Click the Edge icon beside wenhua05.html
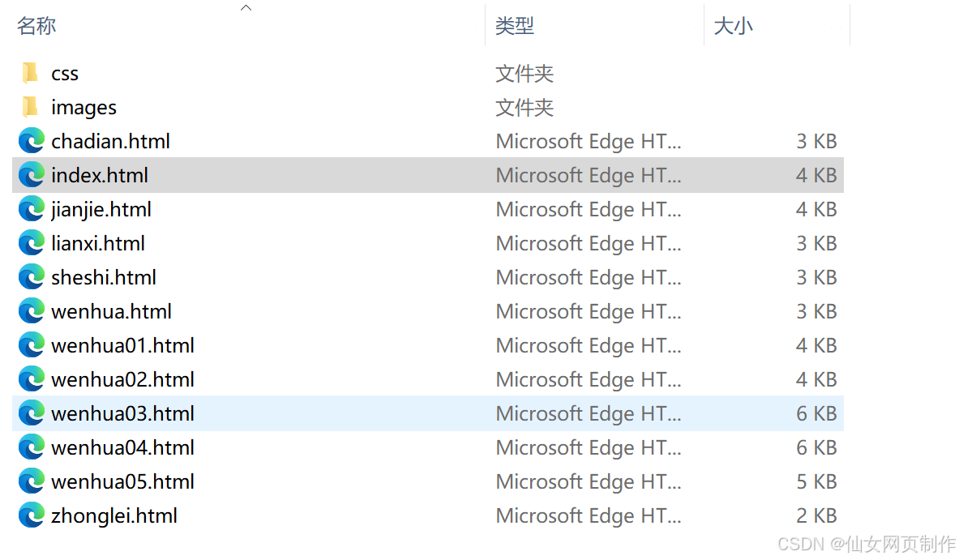959x560 pixels. (x=31, y=481)
